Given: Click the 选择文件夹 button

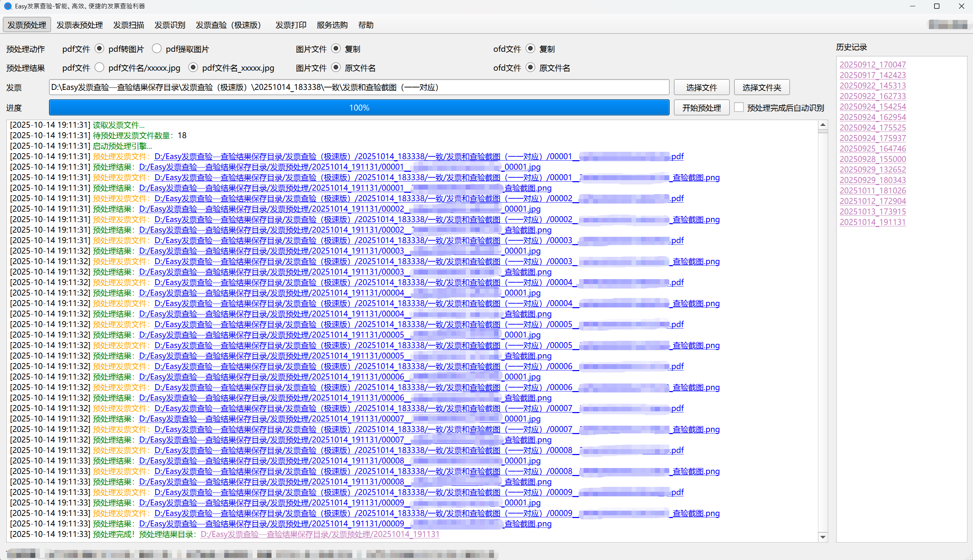Looking at the screenshot, I should click(761, 87).
